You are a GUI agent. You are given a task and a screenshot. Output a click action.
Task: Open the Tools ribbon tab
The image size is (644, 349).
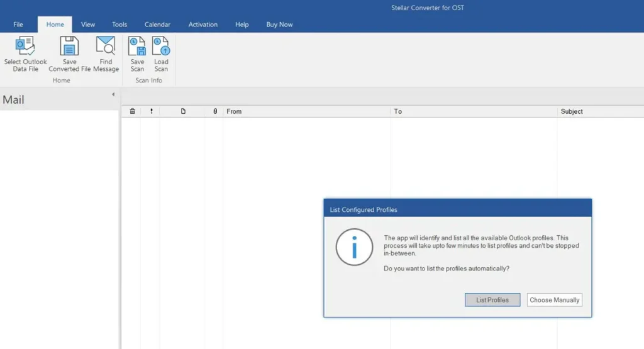(x=119, y=25)
